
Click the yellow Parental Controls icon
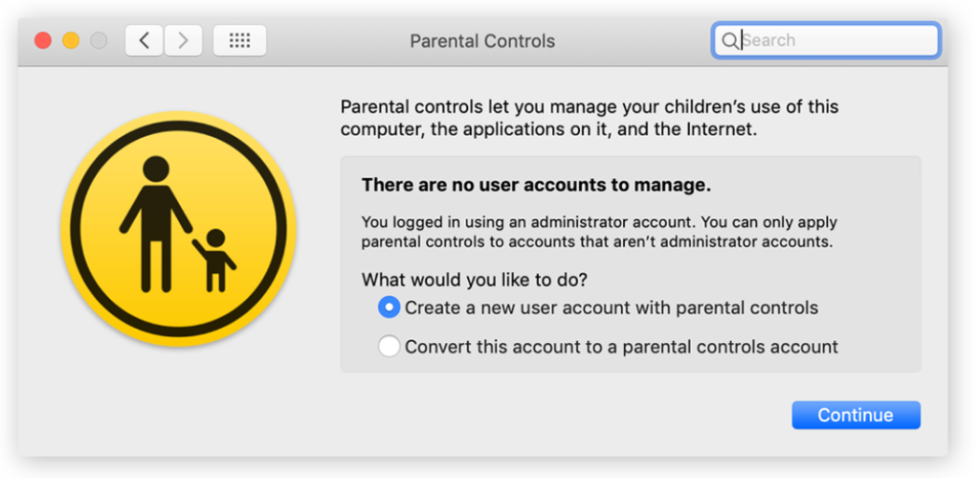click(x=178, y=228)
